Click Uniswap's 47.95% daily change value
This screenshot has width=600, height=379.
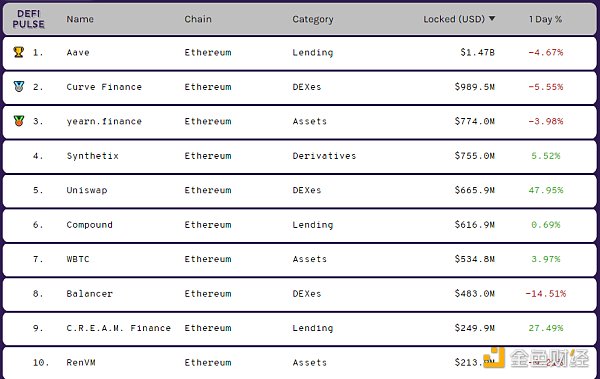click(546, 190)
